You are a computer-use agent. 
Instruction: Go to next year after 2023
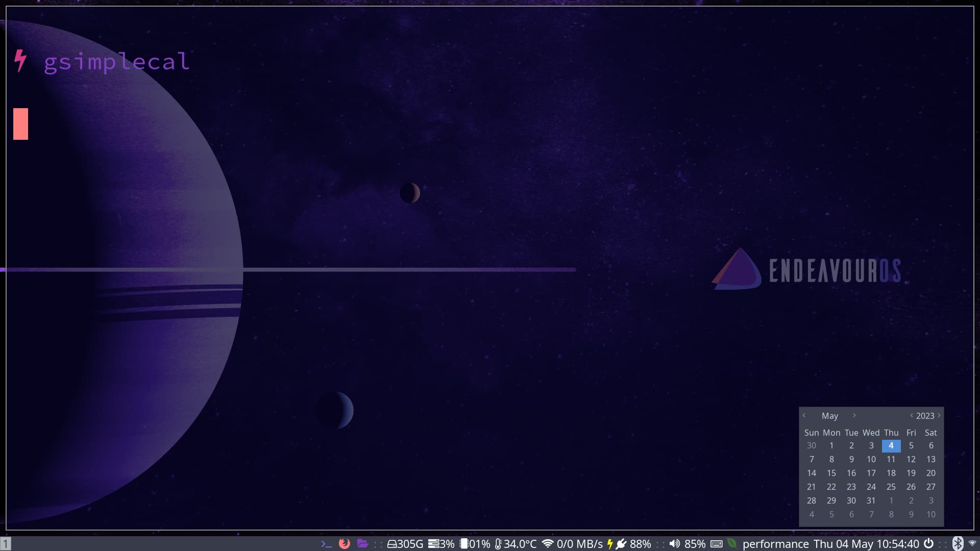(x=939, y=415)
